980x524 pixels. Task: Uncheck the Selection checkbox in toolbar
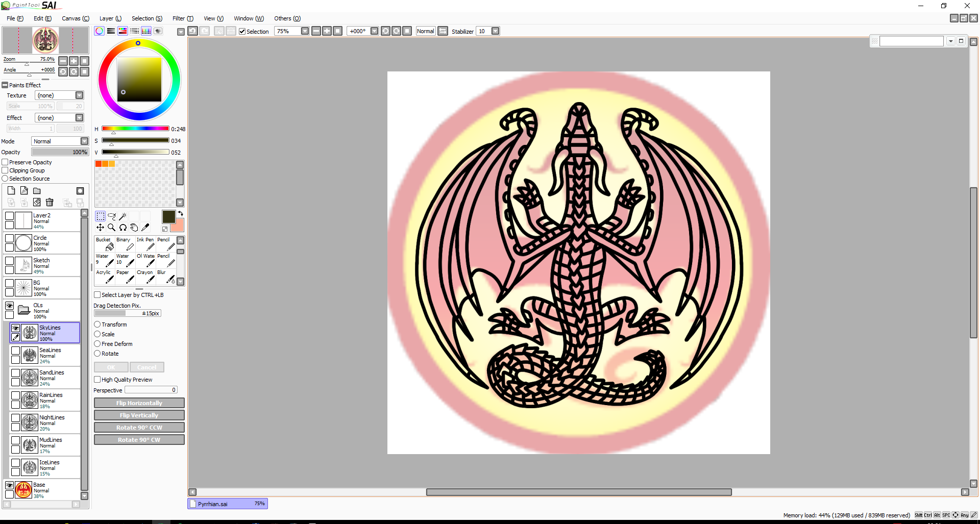(242, 32)
